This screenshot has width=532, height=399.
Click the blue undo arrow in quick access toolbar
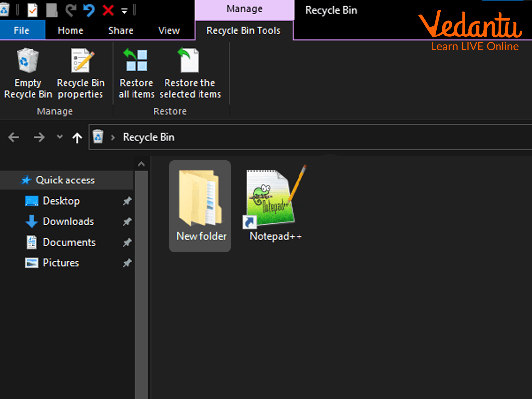89,10
